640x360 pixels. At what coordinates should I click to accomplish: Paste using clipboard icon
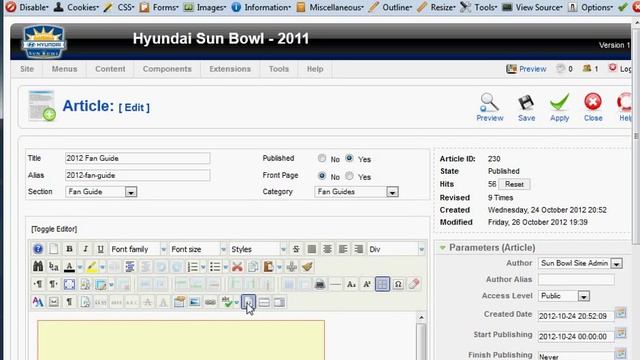pyautogui.click(x=269, y=267)
